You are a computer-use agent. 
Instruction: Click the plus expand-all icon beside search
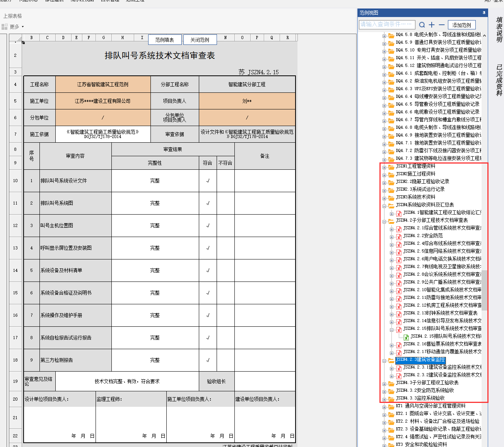[432, 25]
